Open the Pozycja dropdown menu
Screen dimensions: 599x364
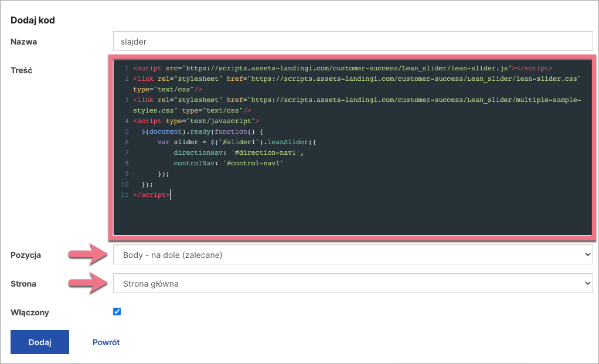352,254
